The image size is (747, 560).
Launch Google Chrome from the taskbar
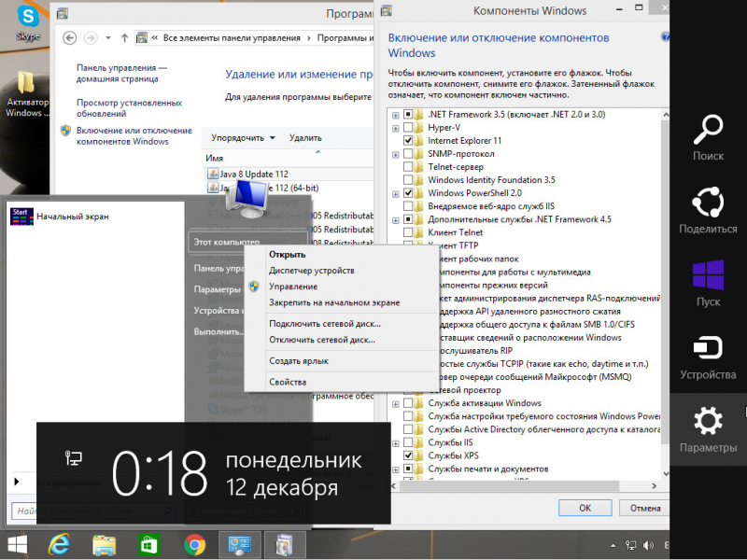coord(195,545)
